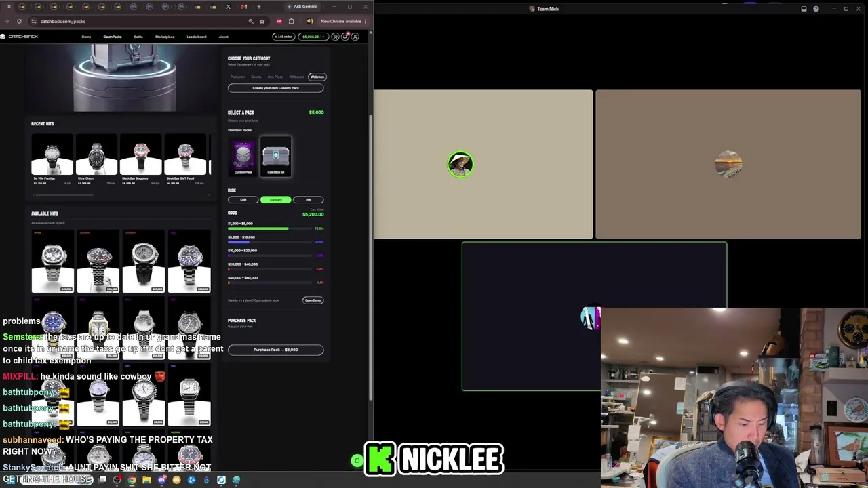Open Marketplace nav item
Screen dimensions: 868x488
tap(165, 37)
